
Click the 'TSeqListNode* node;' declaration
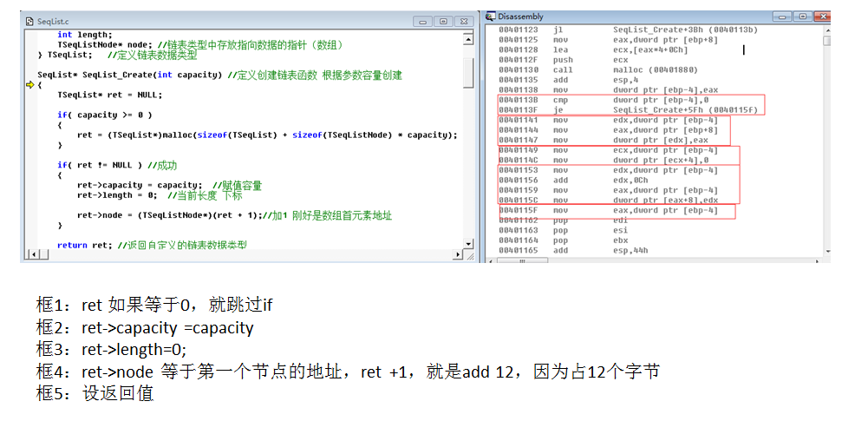click(103, 45)
